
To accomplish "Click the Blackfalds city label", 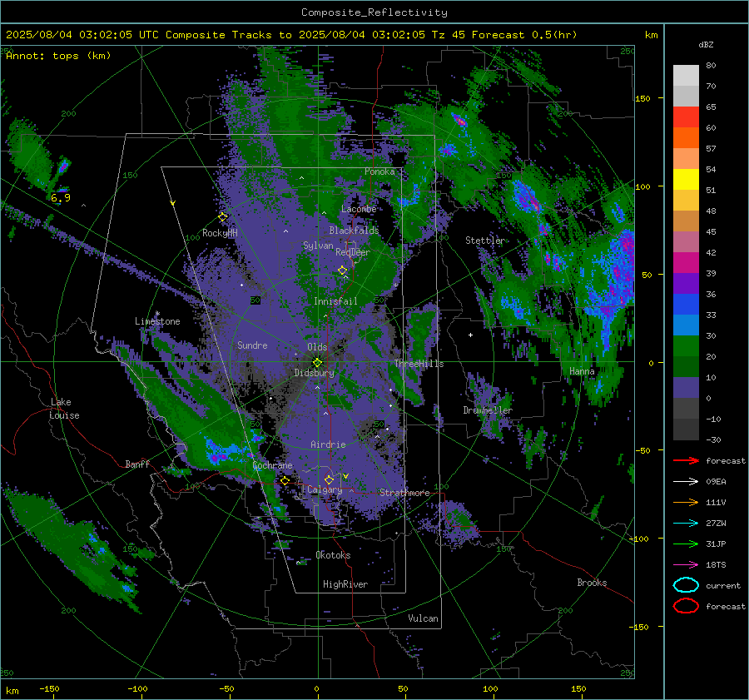I will click(354, 231).
